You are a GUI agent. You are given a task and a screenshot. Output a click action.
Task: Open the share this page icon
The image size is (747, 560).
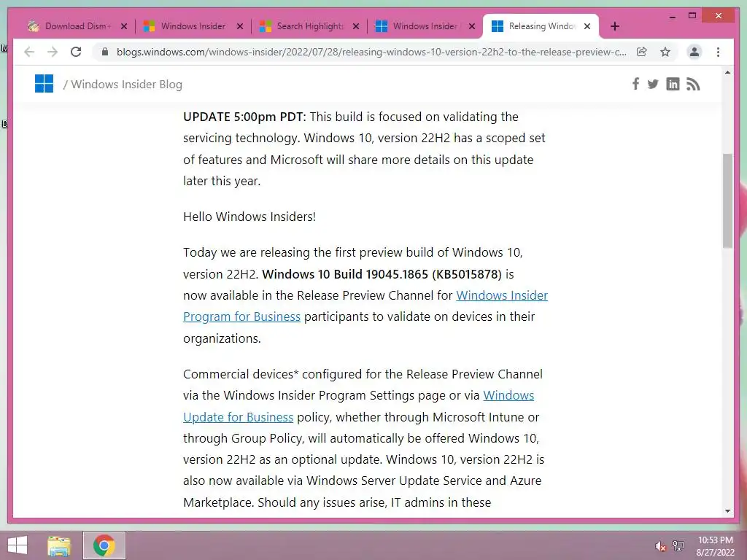point(642,52)
